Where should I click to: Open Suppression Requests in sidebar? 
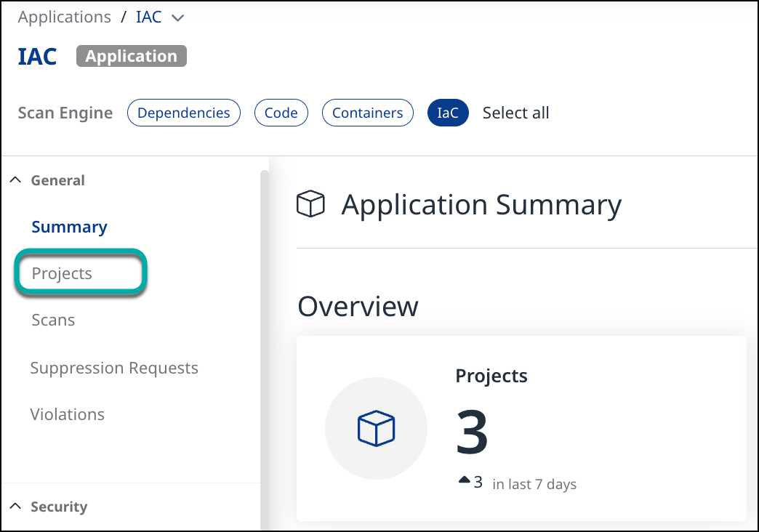[x=114, y=368]
